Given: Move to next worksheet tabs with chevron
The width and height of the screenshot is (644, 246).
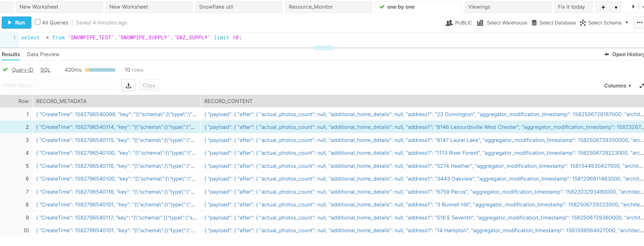Looking at the screenshot, I should [633, 7].
